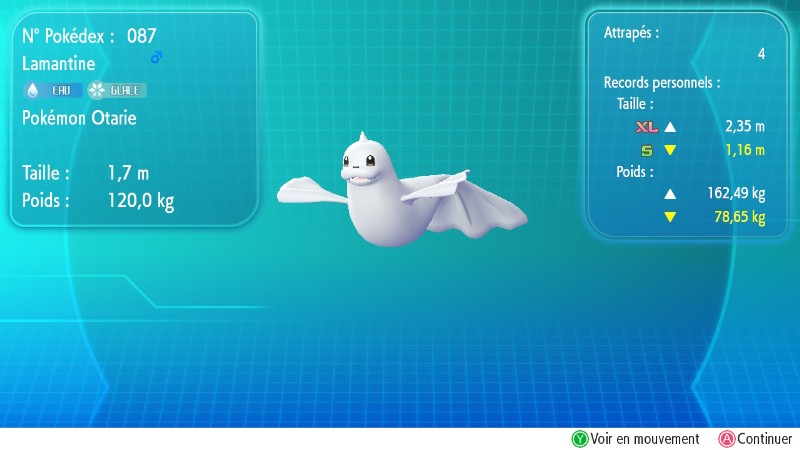Viewport: 800px width, 450px height.
Task: Select the Lamantine name label
Action: (x=59, y=63)
